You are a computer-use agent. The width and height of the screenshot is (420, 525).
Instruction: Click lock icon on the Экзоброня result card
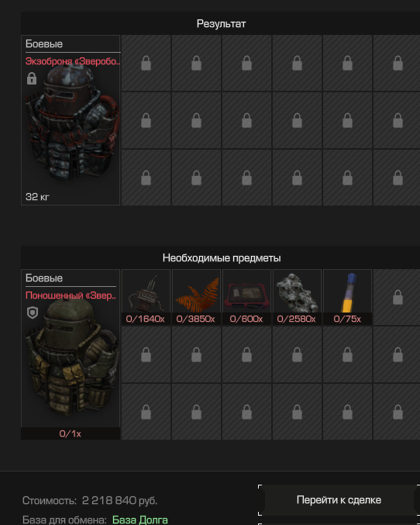[x=32, y=78]
